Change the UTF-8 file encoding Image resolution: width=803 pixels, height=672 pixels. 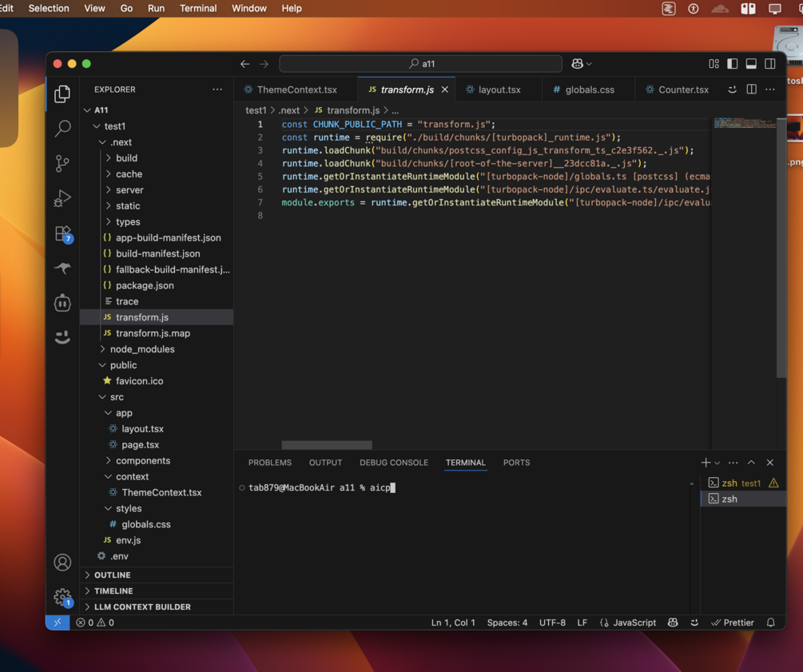point(552,622)
